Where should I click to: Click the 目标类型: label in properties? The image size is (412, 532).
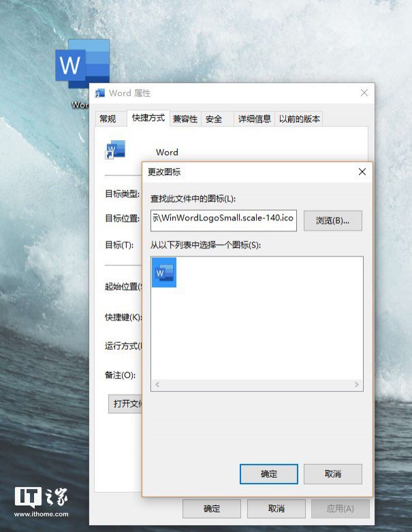pyautogui.click(x=123, y=194)
